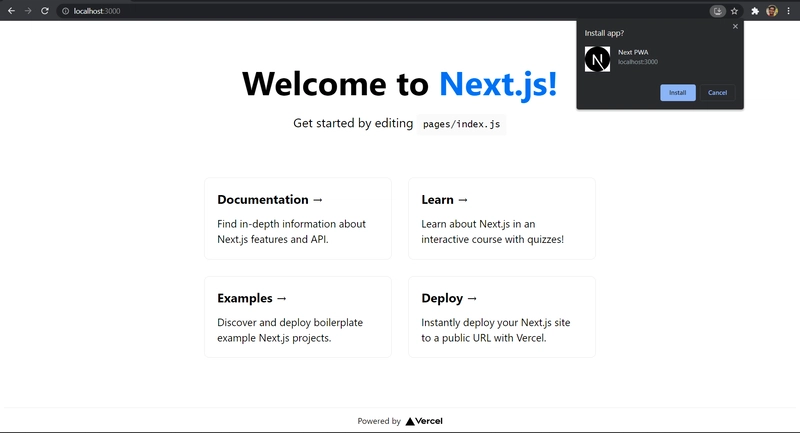Viewport: 800px width, 433px height.
Task: Bookmark this page with the star icon
Action: coord(734,11)
